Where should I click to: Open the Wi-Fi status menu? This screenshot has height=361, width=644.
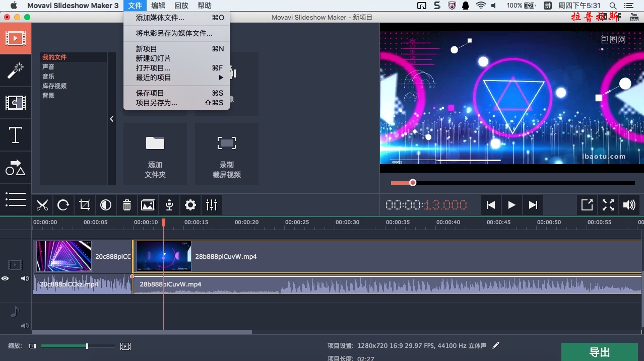[x=481, y=6]
